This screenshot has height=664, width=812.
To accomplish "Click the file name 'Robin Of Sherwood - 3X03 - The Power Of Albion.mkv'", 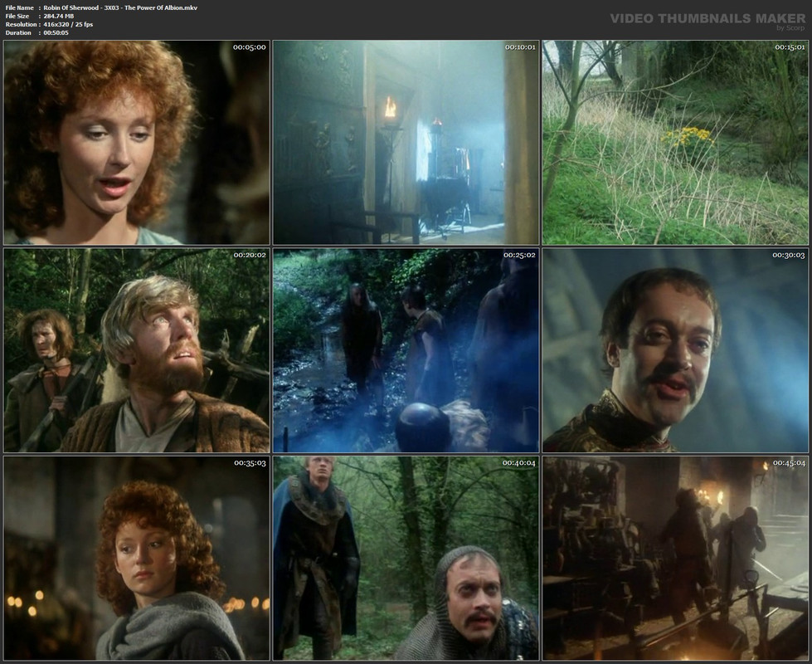I will pyautogui.click(x=120, y=7).
